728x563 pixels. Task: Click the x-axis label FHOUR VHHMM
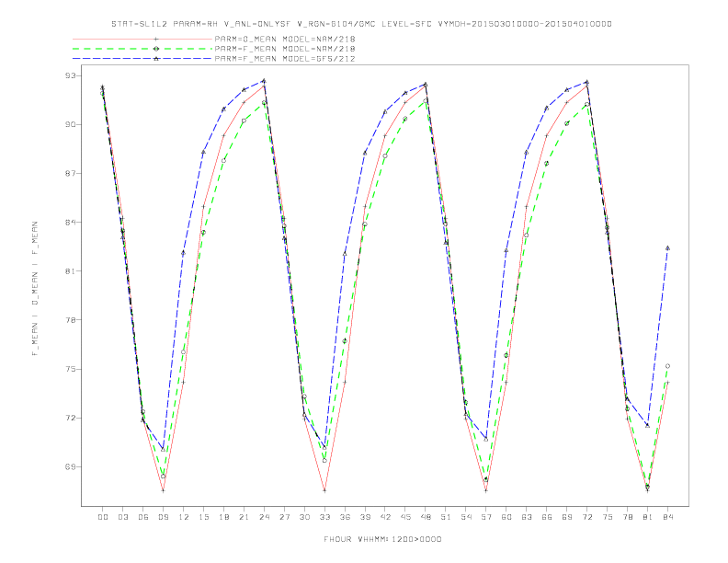(382, 539)
